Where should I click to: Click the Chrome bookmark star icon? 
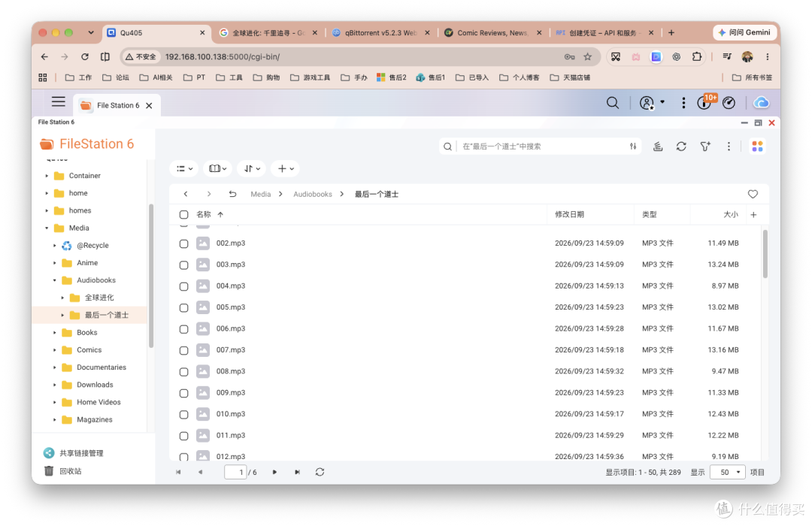coord(587,57)
